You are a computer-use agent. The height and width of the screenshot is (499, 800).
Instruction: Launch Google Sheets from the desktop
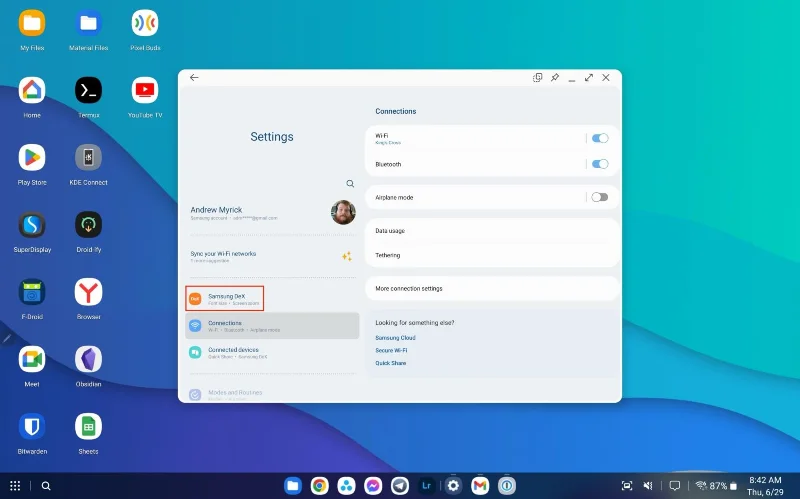tap(88, 427)
